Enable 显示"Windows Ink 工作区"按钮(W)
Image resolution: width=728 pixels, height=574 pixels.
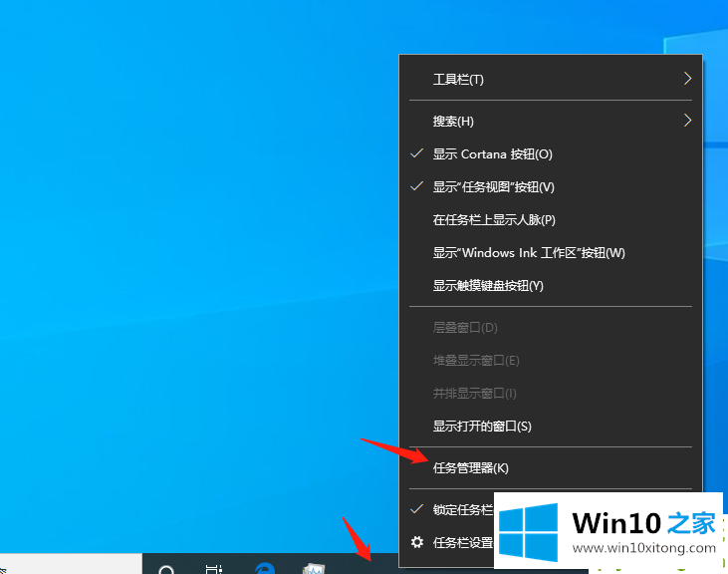point(529,253)
